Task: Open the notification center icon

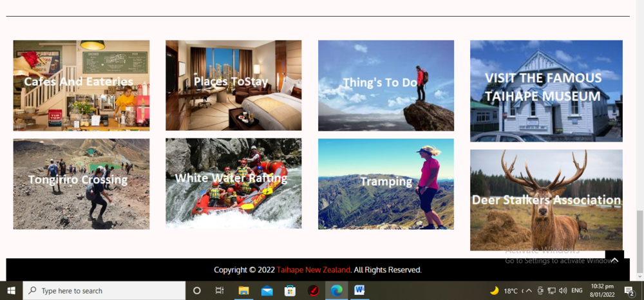Action: click(x=629, y=291)
